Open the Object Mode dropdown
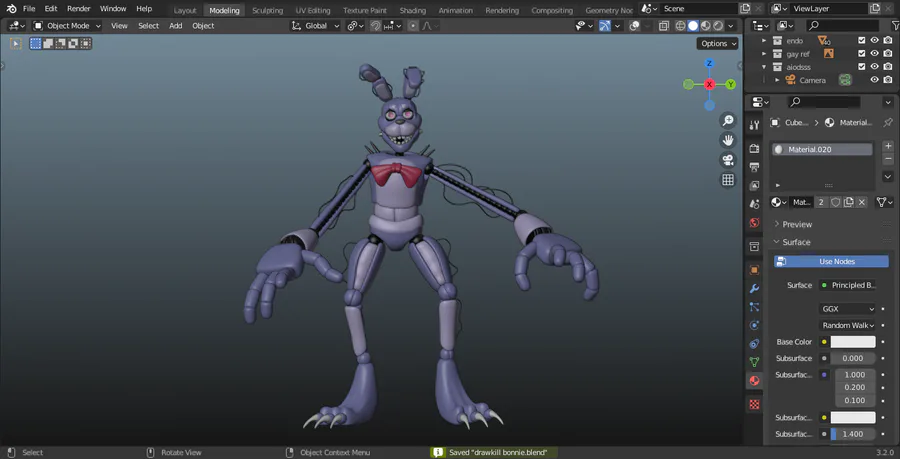 tap(67, 26)
